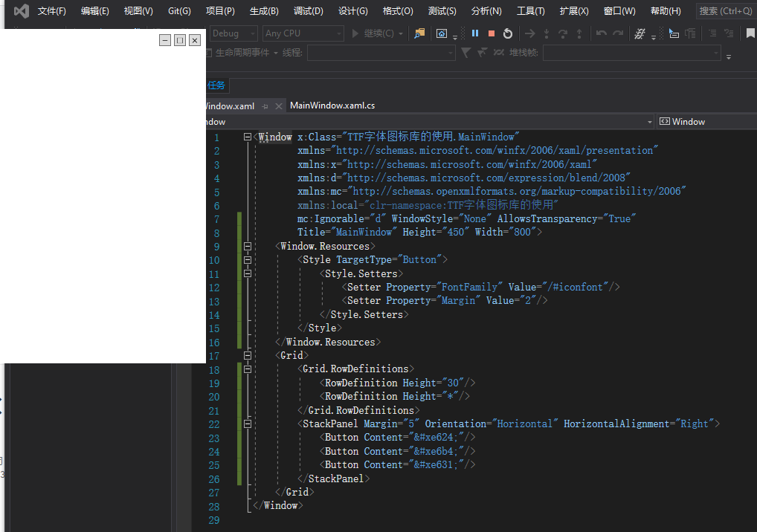Pause debugging with the blue pause icon
This screenshot has width=757, height=532.
point(475,33)
